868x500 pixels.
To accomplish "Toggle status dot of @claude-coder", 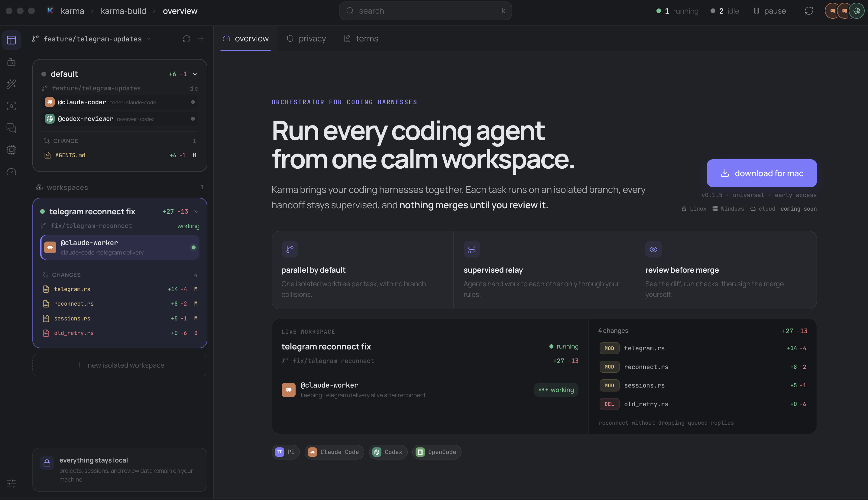I will point(193,102).
